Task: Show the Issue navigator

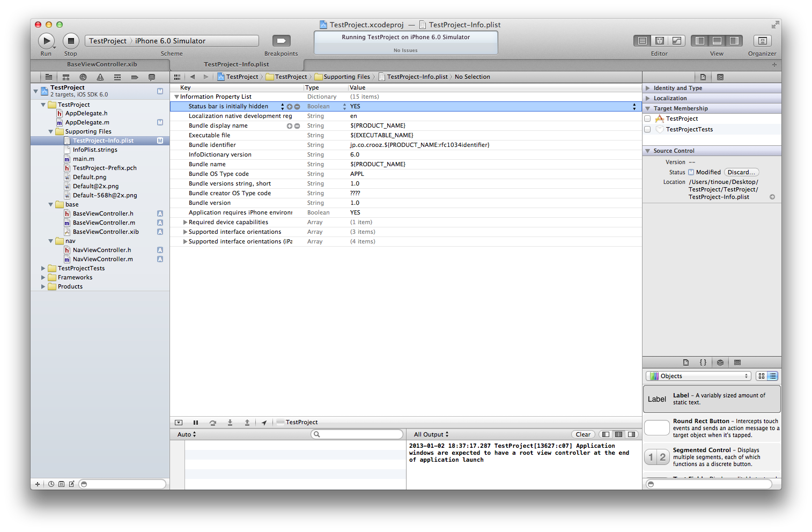Action: coord(100,77)
